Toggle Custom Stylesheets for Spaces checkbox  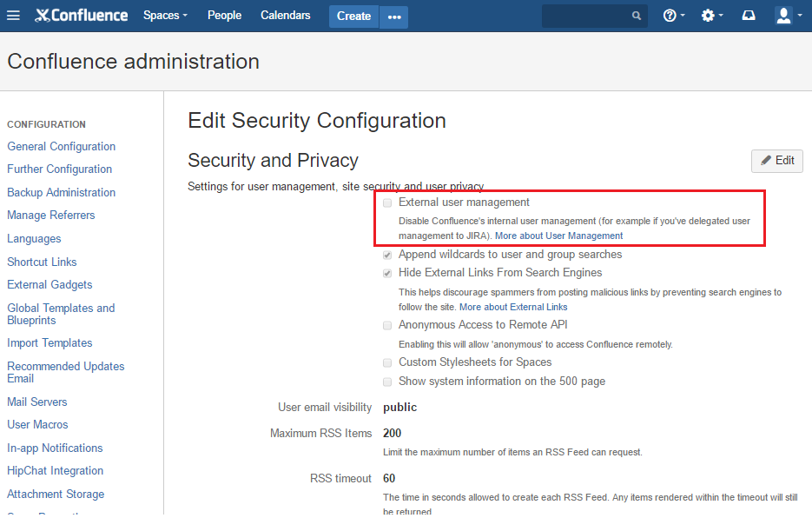click(x=387, y=362)
